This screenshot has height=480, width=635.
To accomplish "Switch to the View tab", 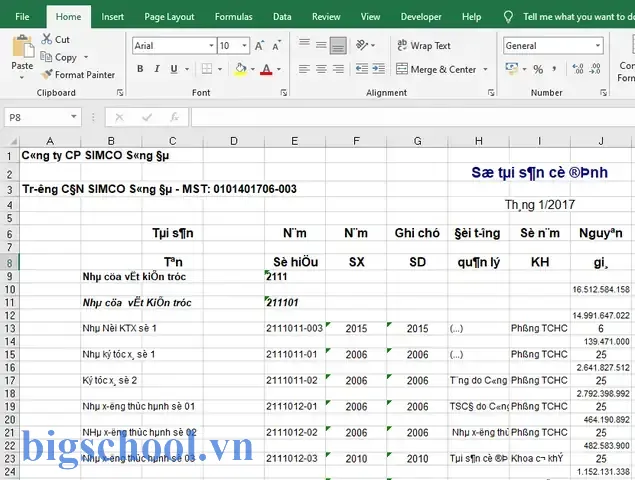I will [370, 17].
